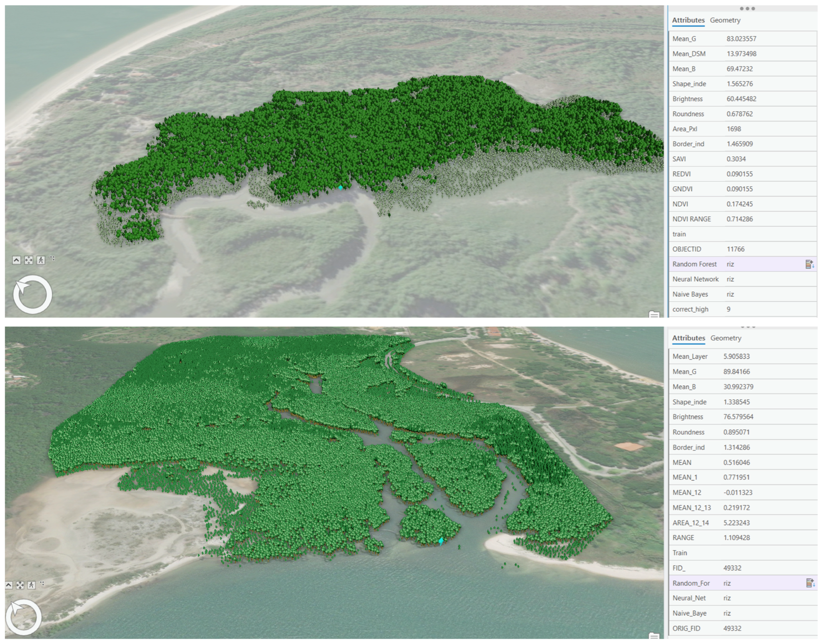This screenshot has height=644, width=823.
Task: Switch to the Attributes tab in the upper pane
Action: point(688,20)
